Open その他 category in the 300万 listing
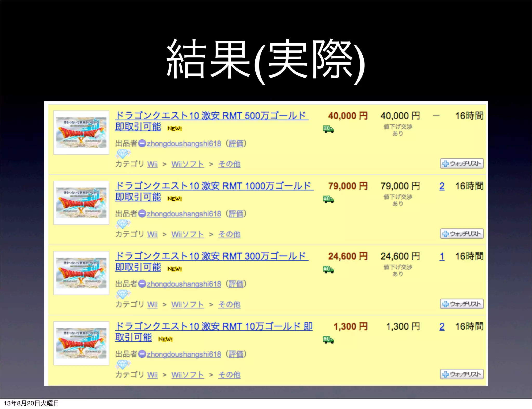 click(229, 304)
